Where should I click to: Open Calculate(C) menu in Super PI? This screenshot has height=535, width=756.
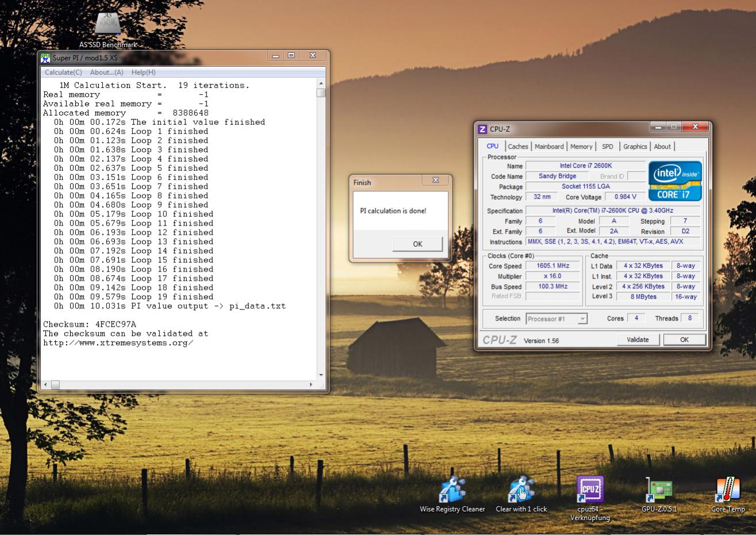pos(63,72)
